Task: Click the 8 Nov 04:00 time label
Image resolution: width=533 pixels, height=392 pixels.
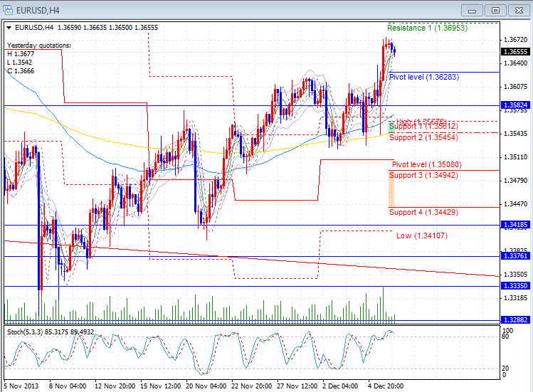Action: [68, 386]
